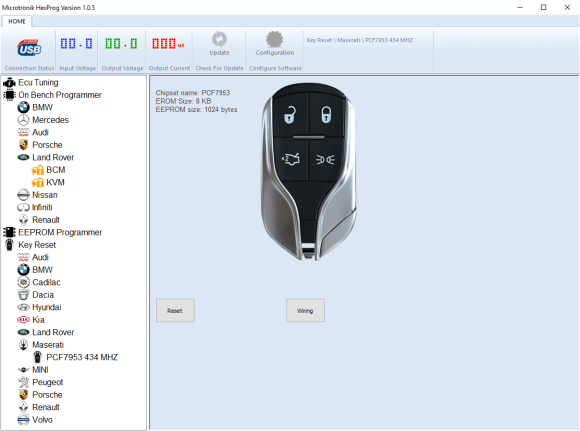Click the Check For Update label
The height and width of the screenshot is (431, 580).
(x=219, y=68)
